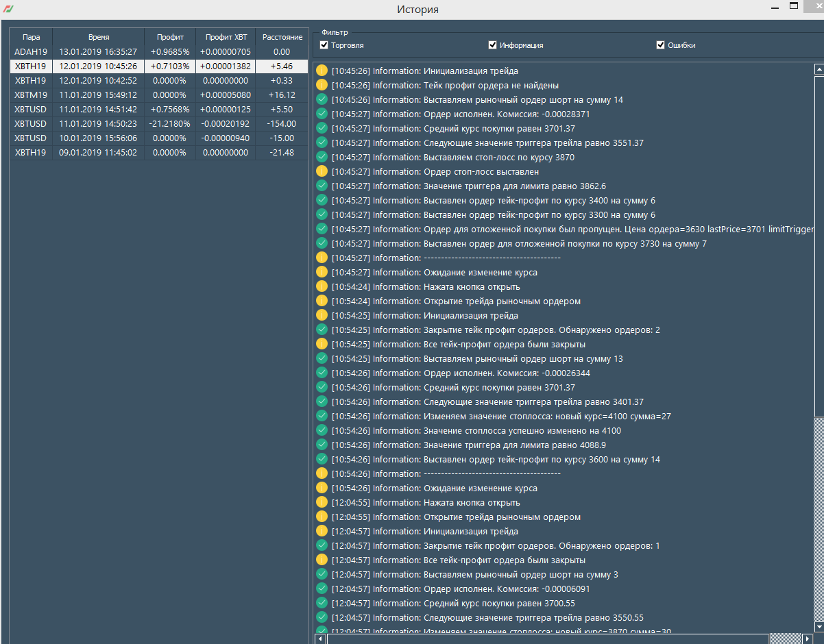
Task: Sort table by 'Пара' column header
Action: pos(31,37)
